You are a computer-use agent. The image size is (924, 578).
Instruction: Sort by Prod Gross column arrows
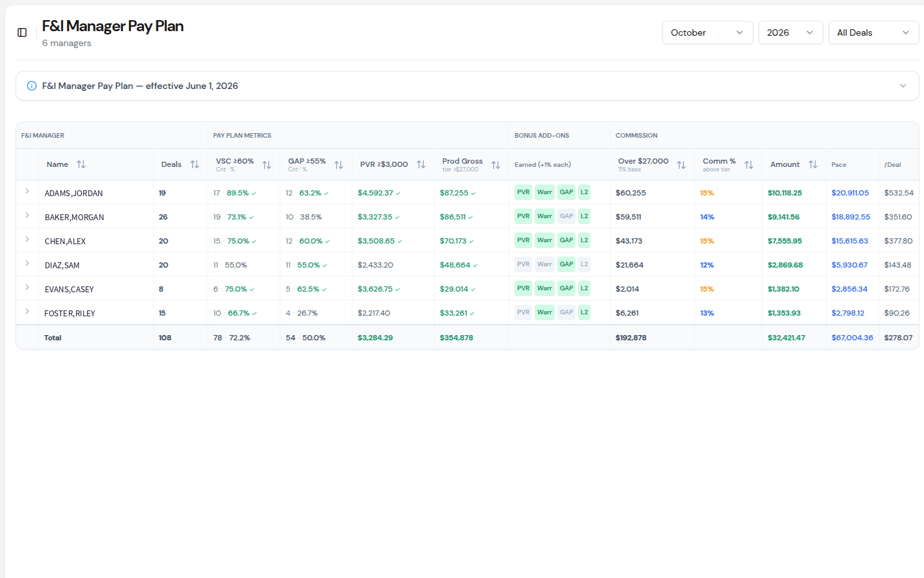(496, 165)
